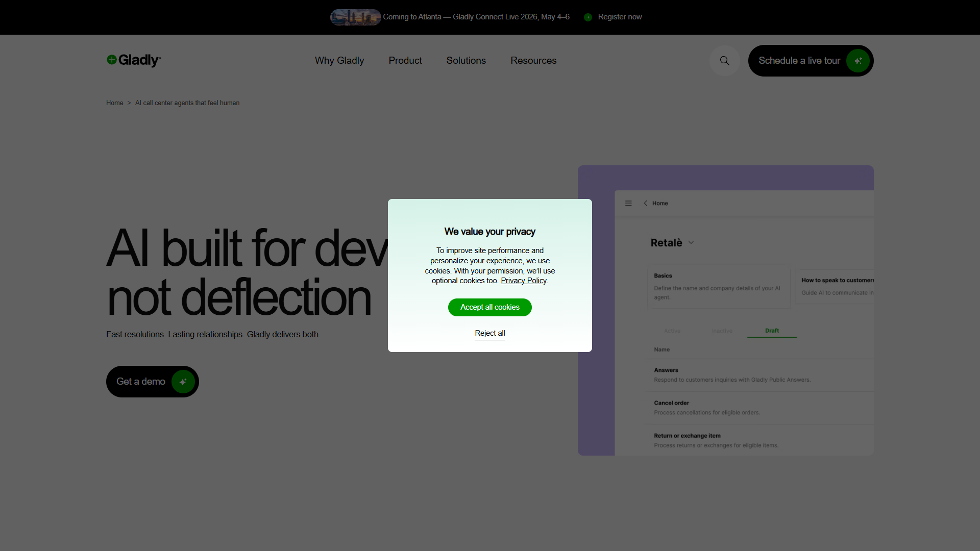Open the Solutions navigation menu
The image size is (980, 551).
[x=466, y=61]
